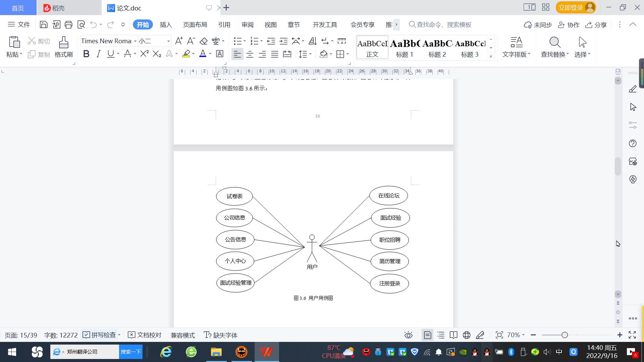644x362 pixels.
Task: Toggle italic formatting
Action: pos(98,54)
